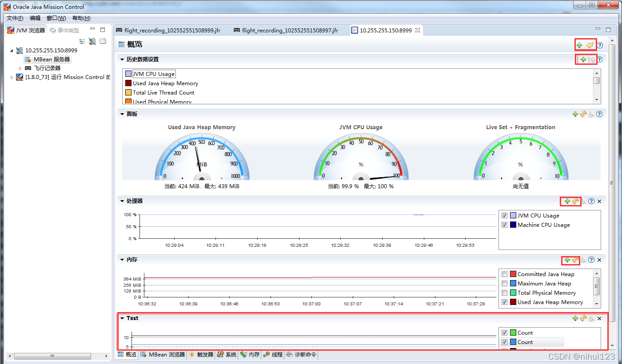
Task: Collapse the 处理器 section
Action: click(122, 201)
